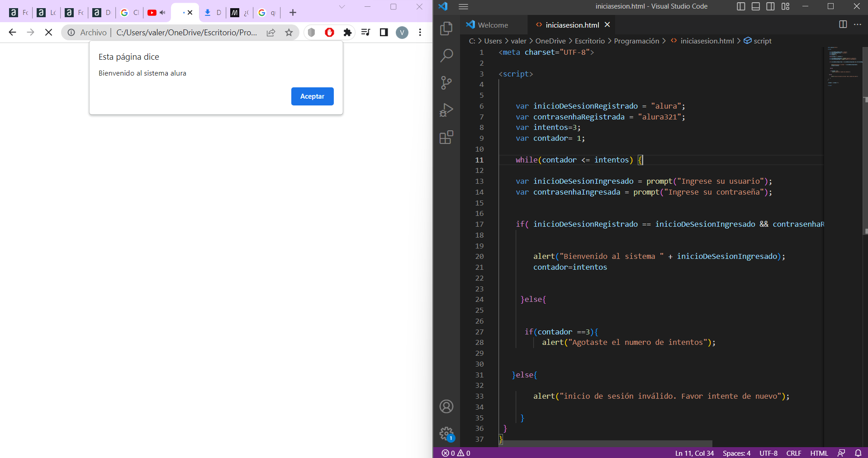The height and width of the screenshot is (458, 868).
Task: Stop loading the browser page
Action: [x=48, y=32]
